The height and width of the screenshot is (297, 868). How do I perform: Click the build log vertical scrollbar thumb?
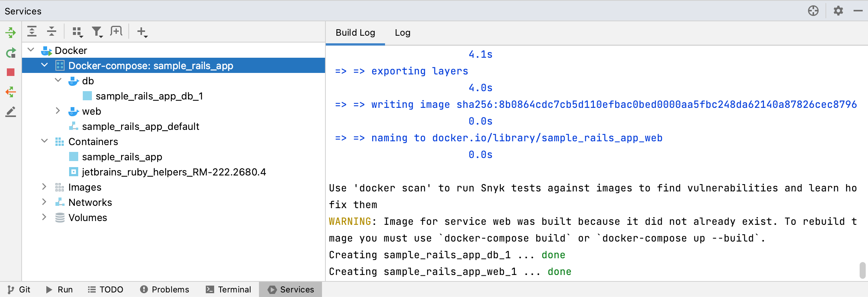(x=863, y=270)
